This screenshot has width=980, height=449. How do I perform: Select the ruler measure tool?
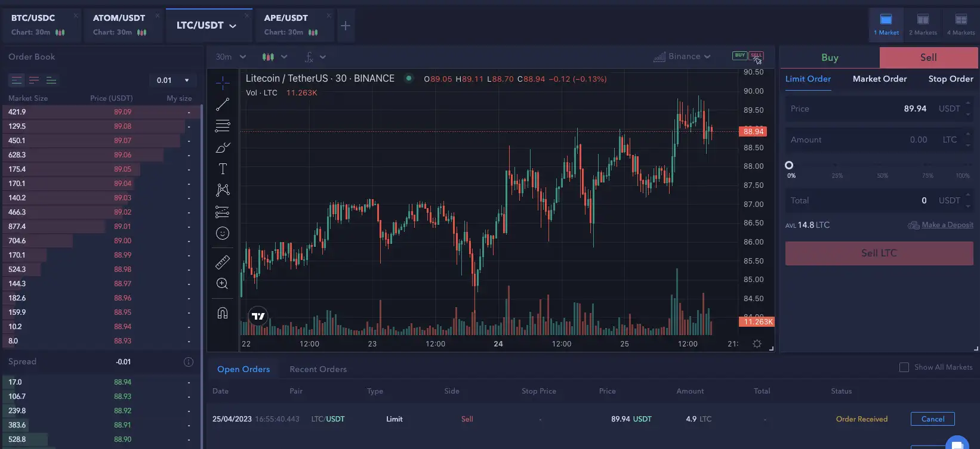point(223,262)
